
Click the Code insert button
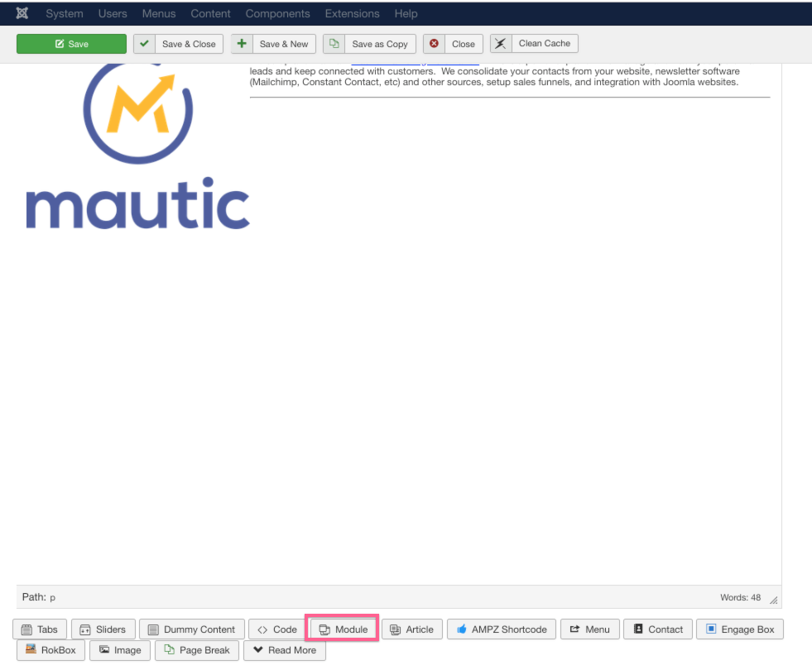coord(277,629)
